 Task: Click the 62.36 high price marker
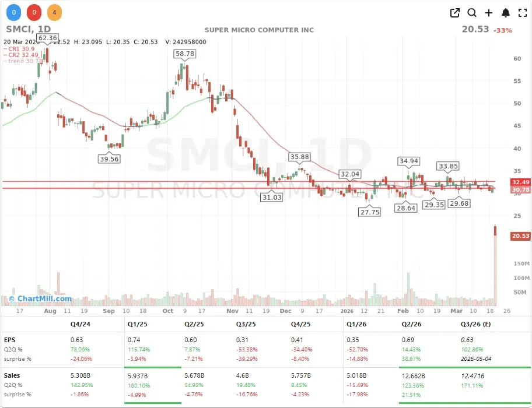[x=48, y=38]
